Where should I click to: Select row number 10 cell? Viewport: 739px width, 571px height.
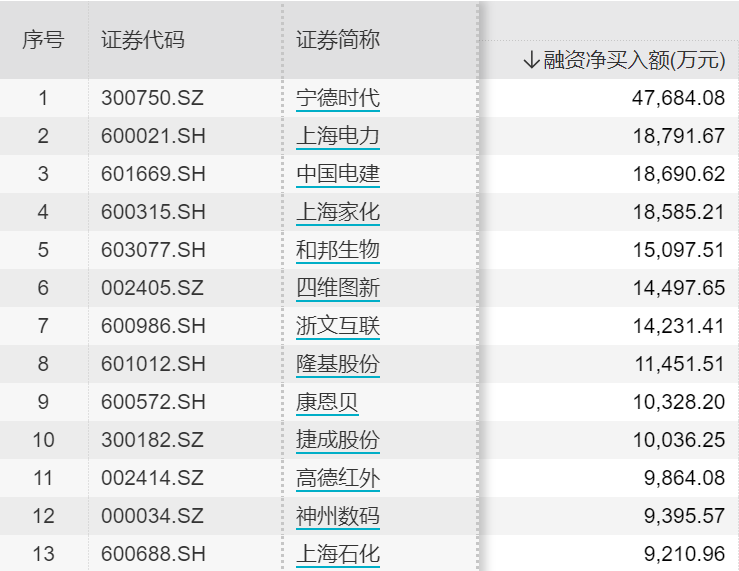coord(43,440)
